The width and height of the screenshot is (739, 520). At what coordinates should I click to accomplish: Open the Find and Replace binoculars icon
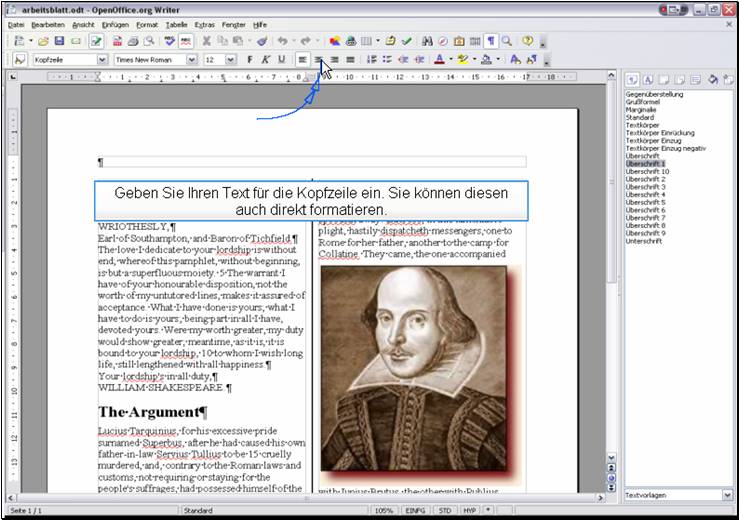428,41
